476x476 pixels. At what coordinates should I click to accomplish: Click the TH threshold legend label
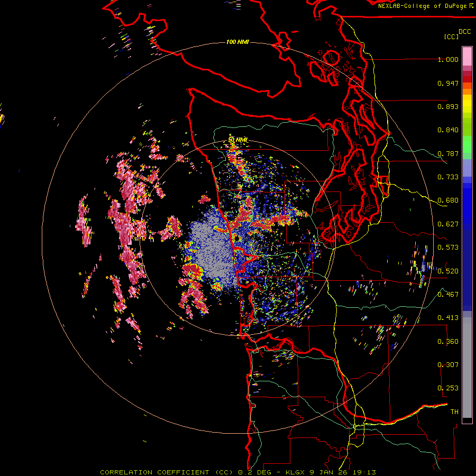(454, 412)
